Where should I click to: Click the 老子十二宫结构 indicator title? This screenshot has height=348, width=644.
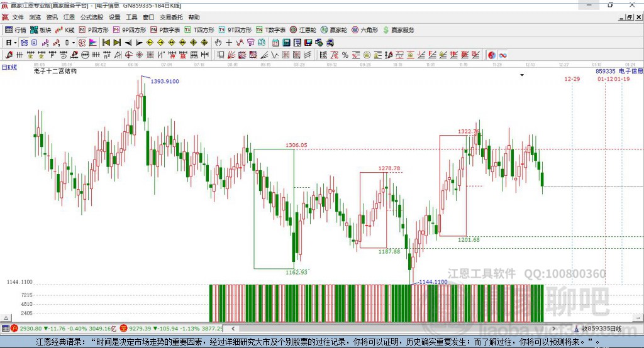click(x=55, y=71)
